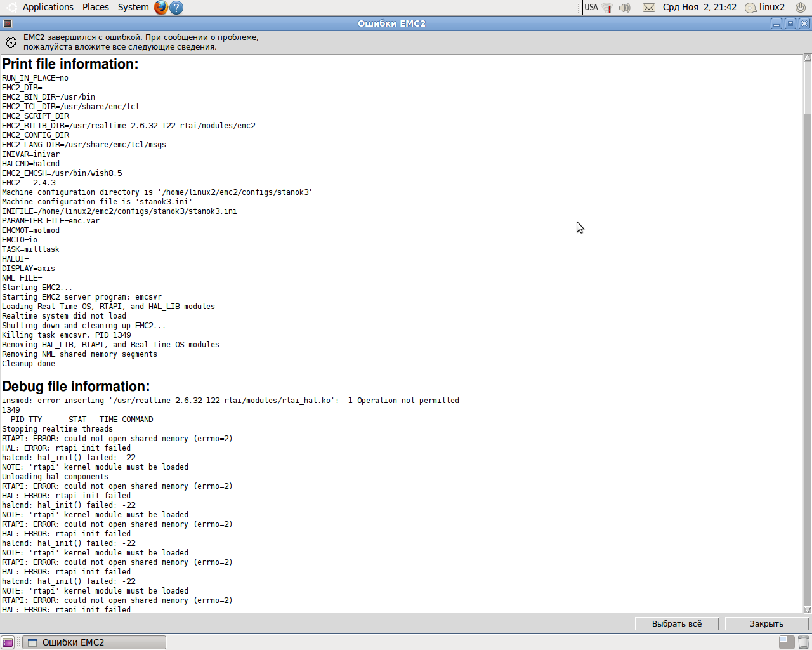Image resolution: width=812 pixels, height=650 pixels.
Task: Click the line 'Stopping realtime threads'
Action: [57, 429]
